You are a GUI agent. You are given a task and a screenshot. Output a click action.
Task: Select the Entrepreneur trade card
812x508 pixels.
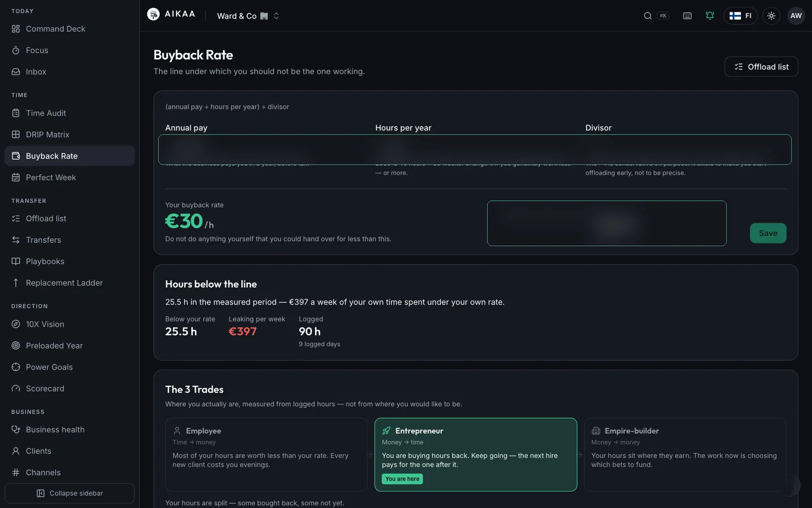tap(476, 455)
